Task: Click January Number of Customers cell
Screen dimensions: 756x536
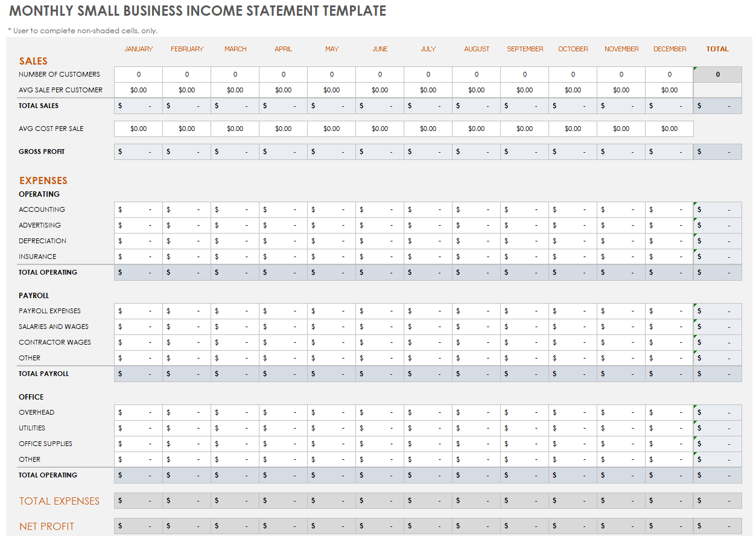Action: pyautogui.click(x=138, y=74)
